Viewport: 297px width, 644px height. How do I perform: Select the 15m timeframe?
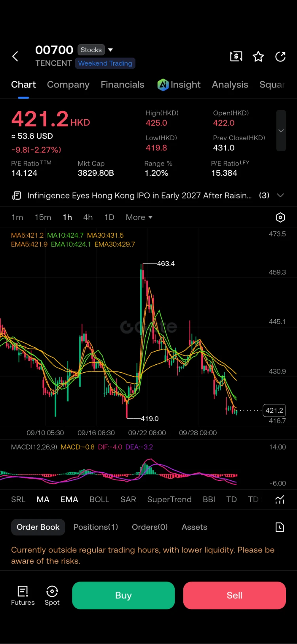click(x=43, y=217)
